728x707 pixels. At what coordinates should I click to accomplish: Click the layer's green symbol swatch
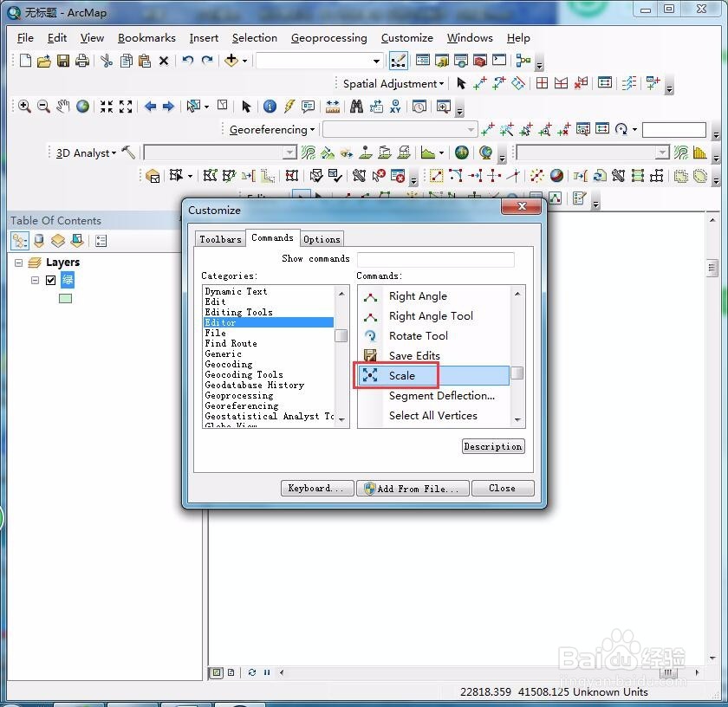(x=66, y=299)
